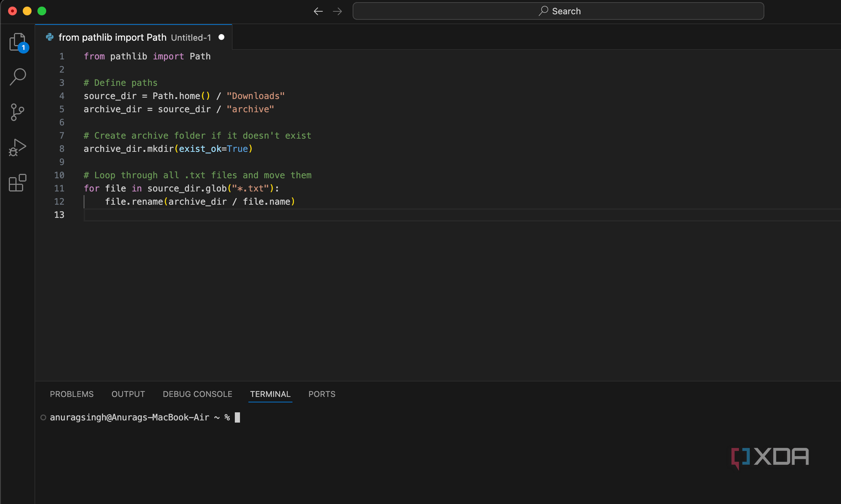
Task: Open the Search view in activity bar
Action: [x=18, y=77]
